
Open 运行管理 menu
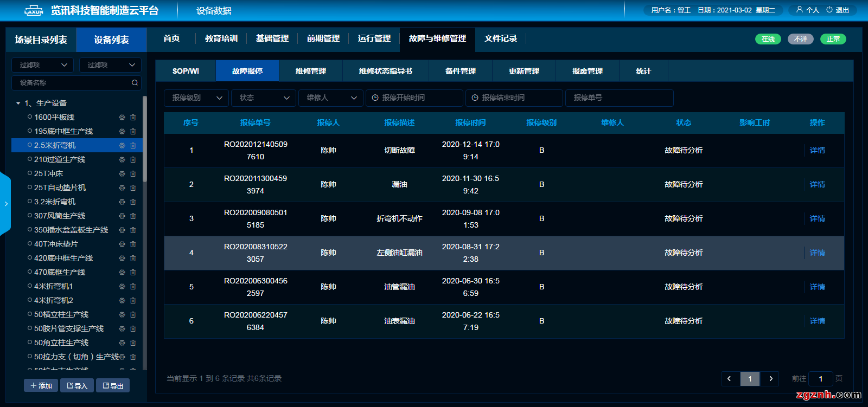click(374, 38)
